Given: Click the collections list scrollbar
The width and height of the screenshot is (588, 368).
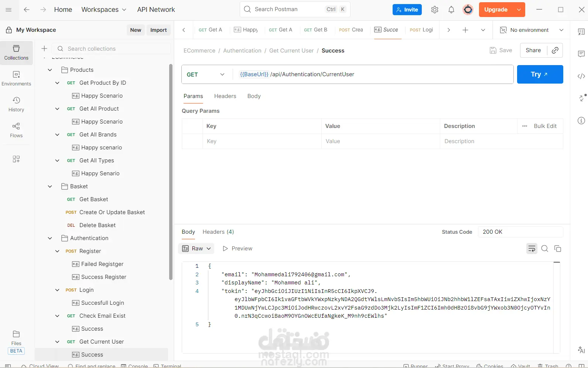Looking at the screenshot, I should [x=171, y=172].
